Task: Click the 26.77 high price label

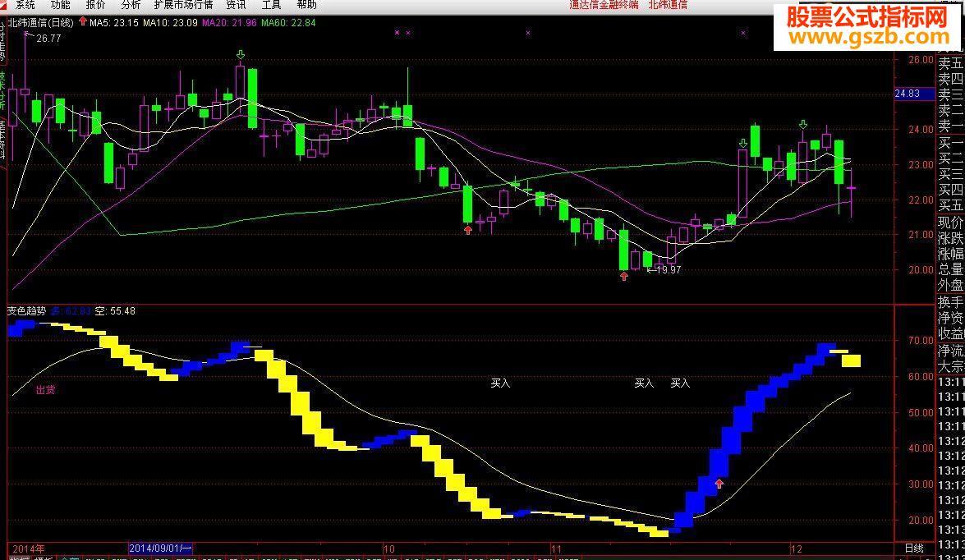Action: (x=48, y=38)
